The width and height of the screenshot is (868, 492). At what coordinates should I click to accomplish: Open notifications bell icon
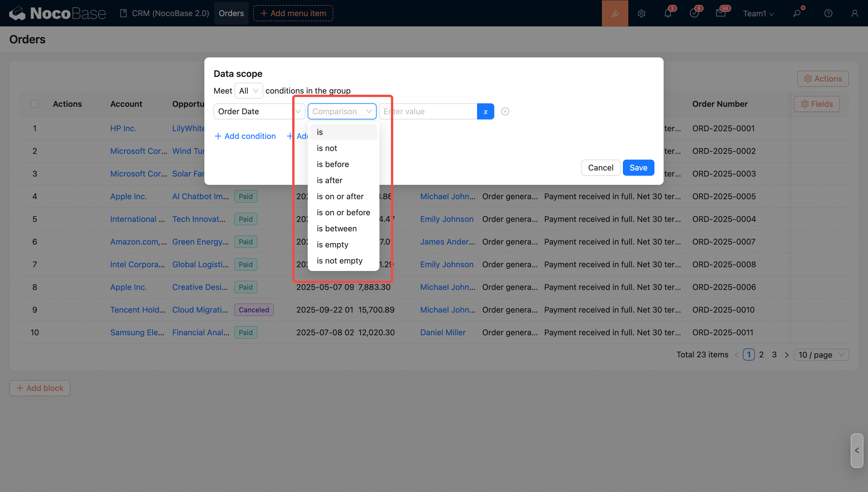point(668,13)
